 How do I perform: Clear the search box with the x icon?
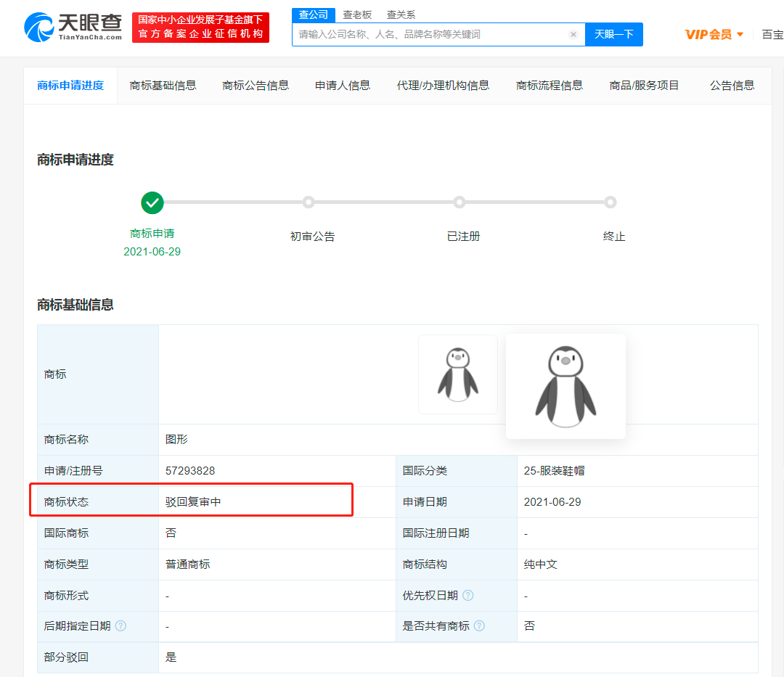pos(573,35)
